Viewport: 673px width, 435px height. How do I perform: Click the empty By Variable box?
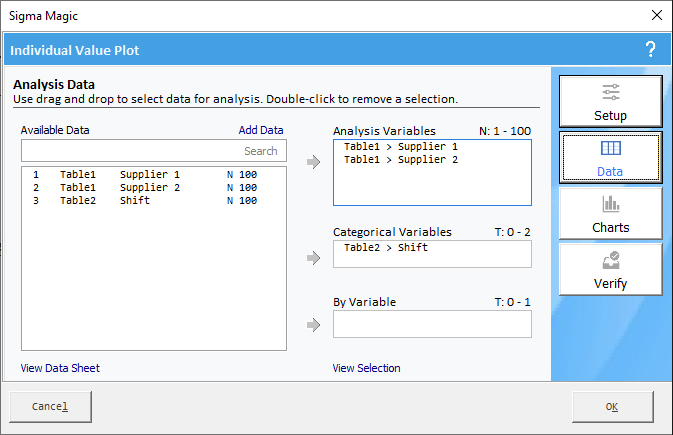(432, 324)
